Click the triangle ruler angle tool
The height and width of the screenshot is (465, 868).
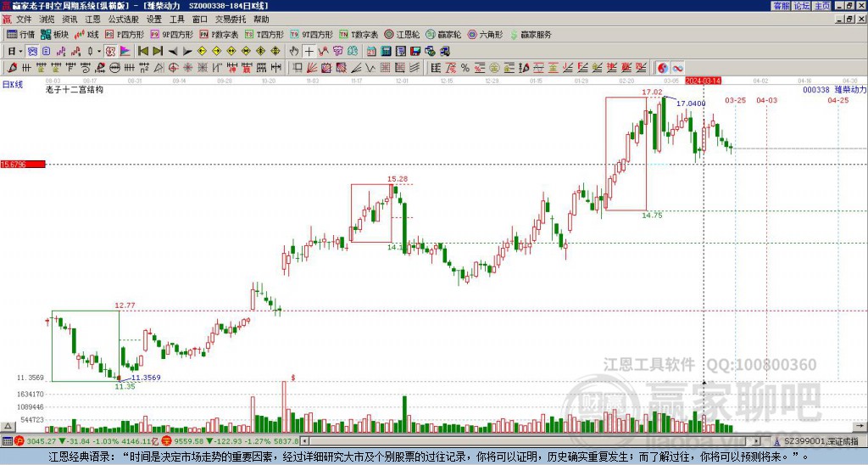tap(159, 68)
